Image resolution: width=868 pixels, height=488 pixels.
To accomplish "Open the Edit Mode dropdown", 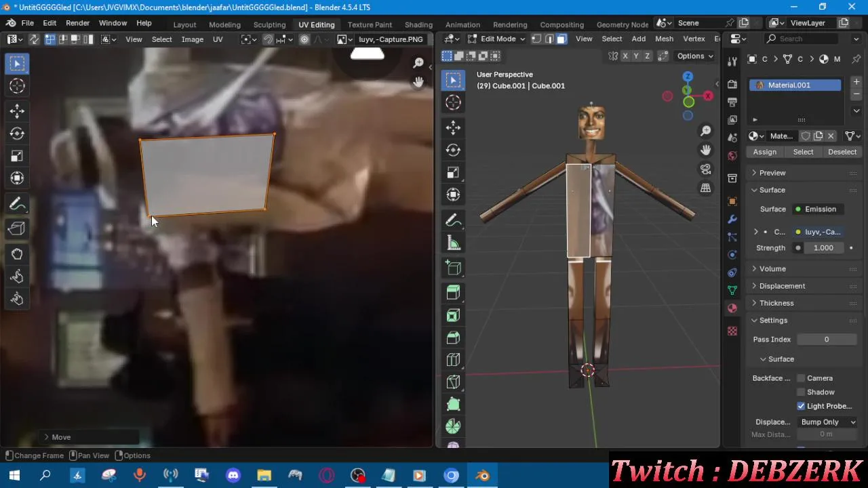I will [x=496, y=39].
